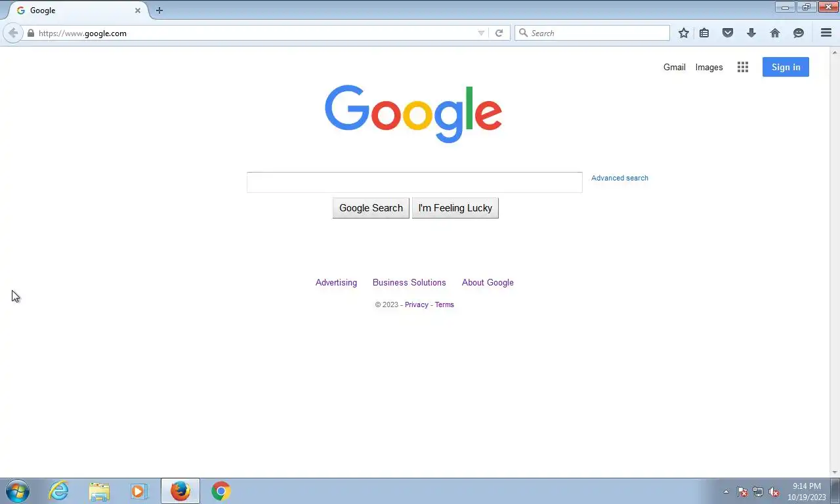Open the Downloads arrow icon
840x504 pixels.
751,33
